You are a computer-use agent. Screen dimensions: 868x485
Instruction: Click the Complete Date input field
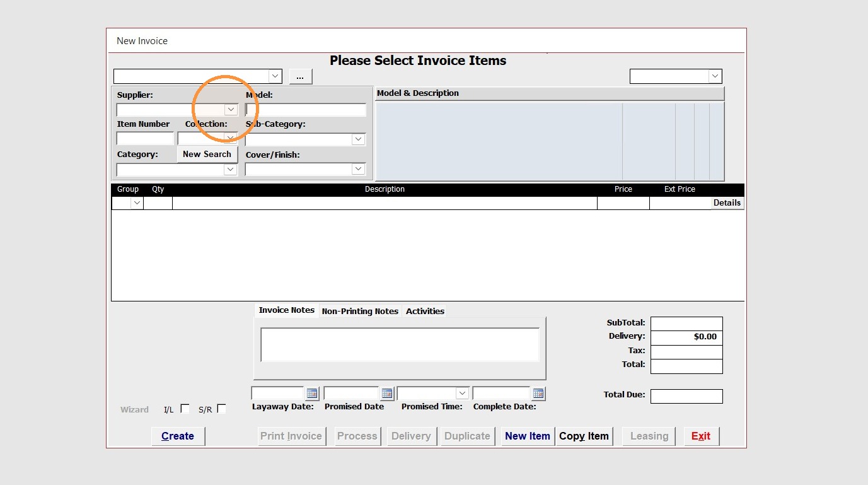pyautogui.click(x=501, y=394)
